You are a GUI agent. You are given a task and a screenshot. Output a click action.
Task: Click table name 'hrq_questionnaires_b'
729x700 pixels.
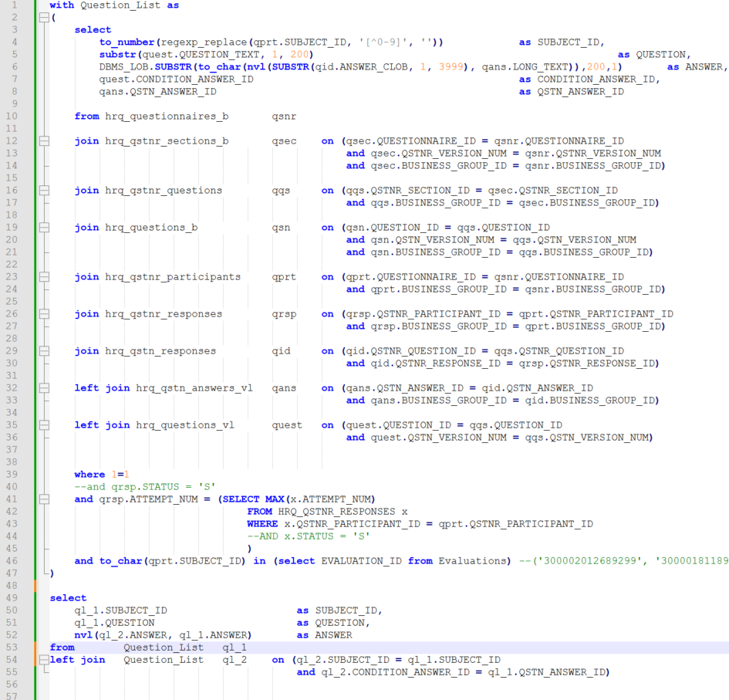click(x=167, y=117)
